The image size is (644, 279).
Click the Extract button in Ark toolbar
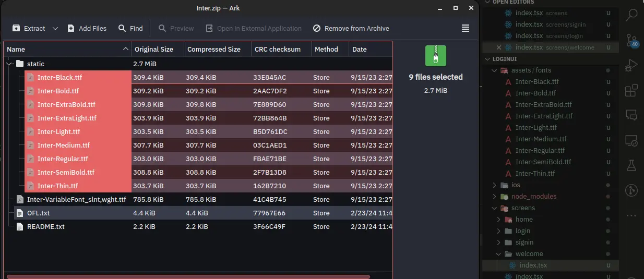pos(29,28)
